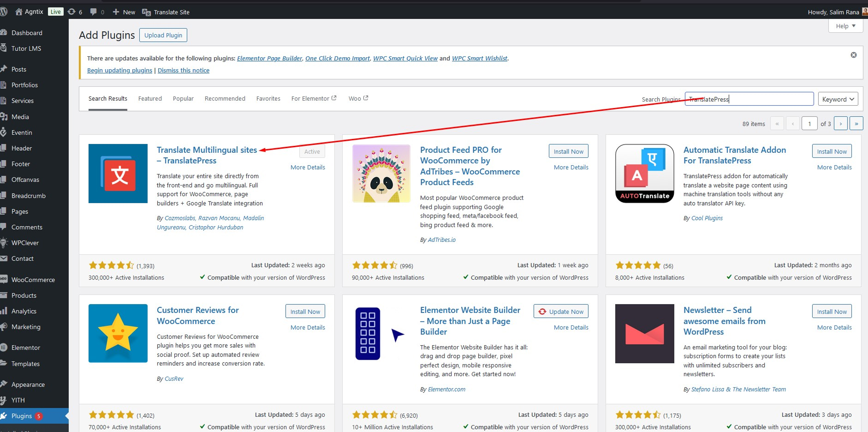Click the Begin updating plugins link
The image size is (868, 432).
119,71
